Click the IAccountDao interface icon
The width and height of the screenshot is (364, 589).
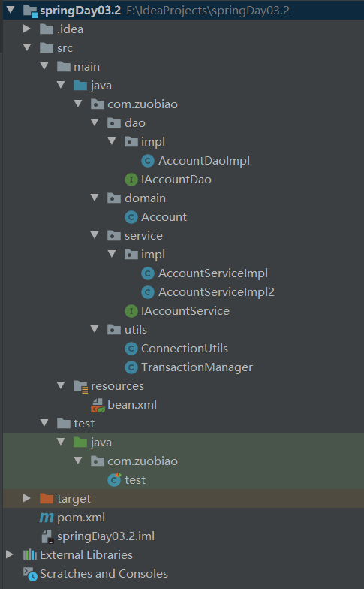[131, 180]
